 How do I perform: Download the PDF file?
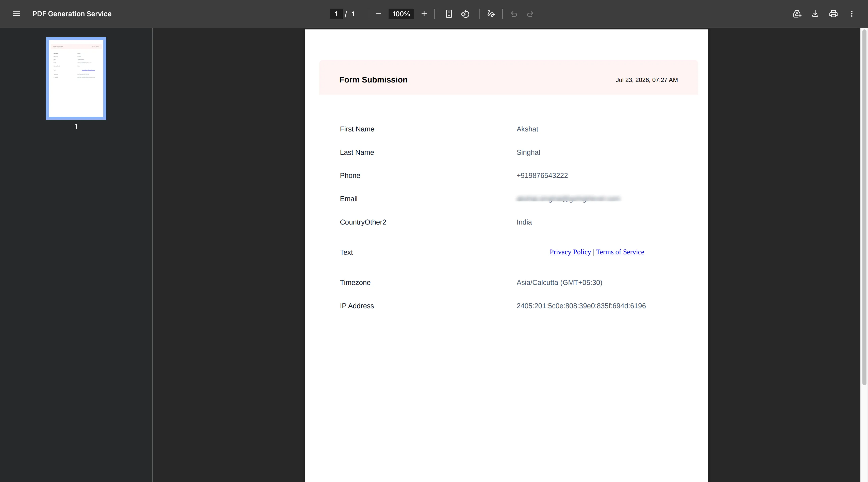pos(815,14)
